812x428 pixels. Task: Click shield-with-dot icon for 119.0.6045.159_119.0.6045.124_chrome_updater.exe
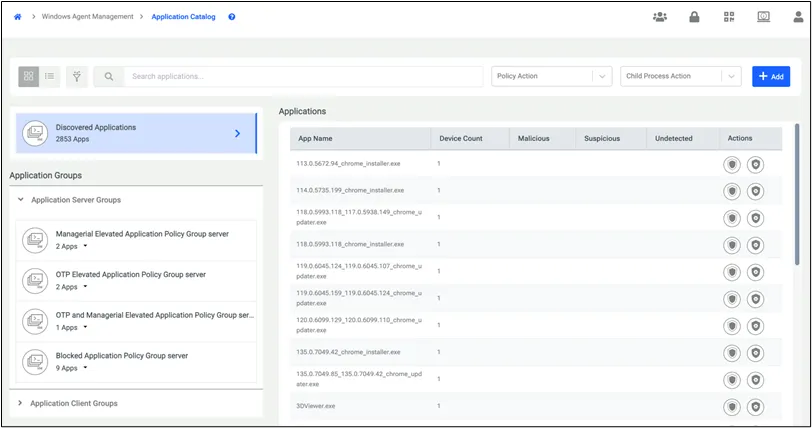tap(756, 299)
